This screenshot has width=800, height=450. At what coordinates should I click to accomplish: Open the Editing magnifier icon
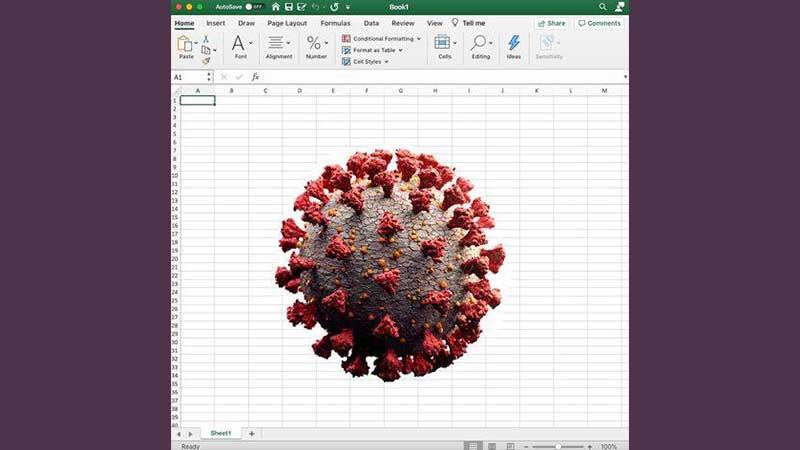(478, 43)
